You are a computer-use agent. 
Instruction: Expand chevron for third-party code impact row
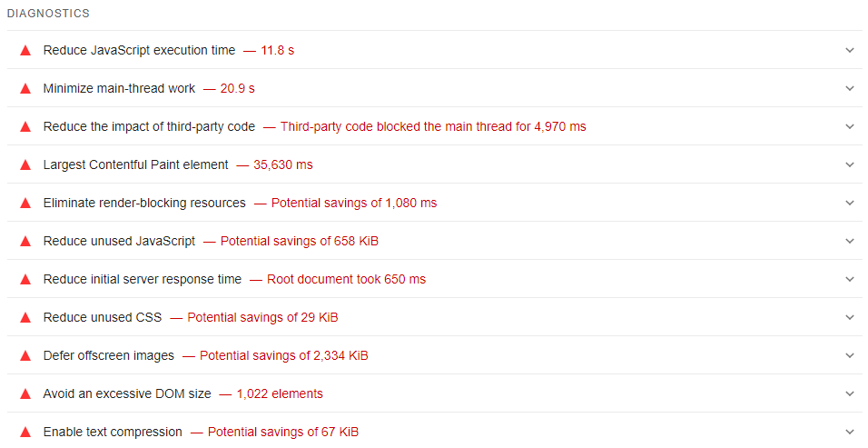pos(850,126)
